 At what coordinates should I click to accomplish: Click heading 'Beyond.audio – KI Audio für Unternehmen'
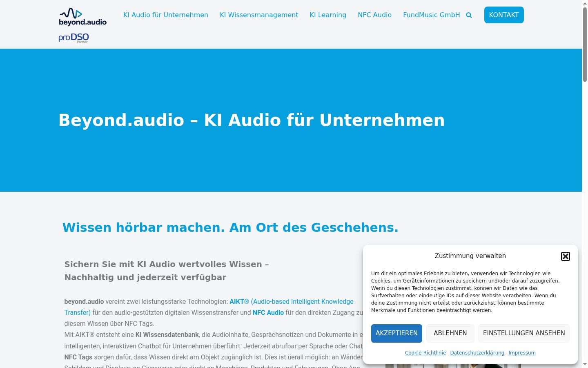tap(252, 120)
